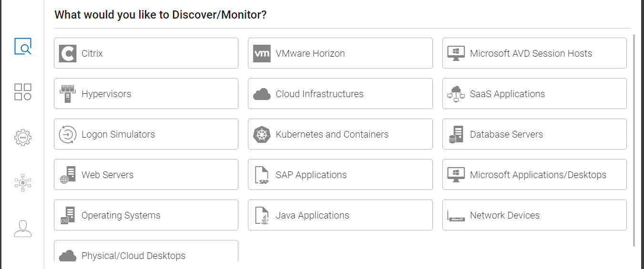Viewport: 644px width, 269px height.
Task: Open the Operating Systems card
Action: click(146, 215)
